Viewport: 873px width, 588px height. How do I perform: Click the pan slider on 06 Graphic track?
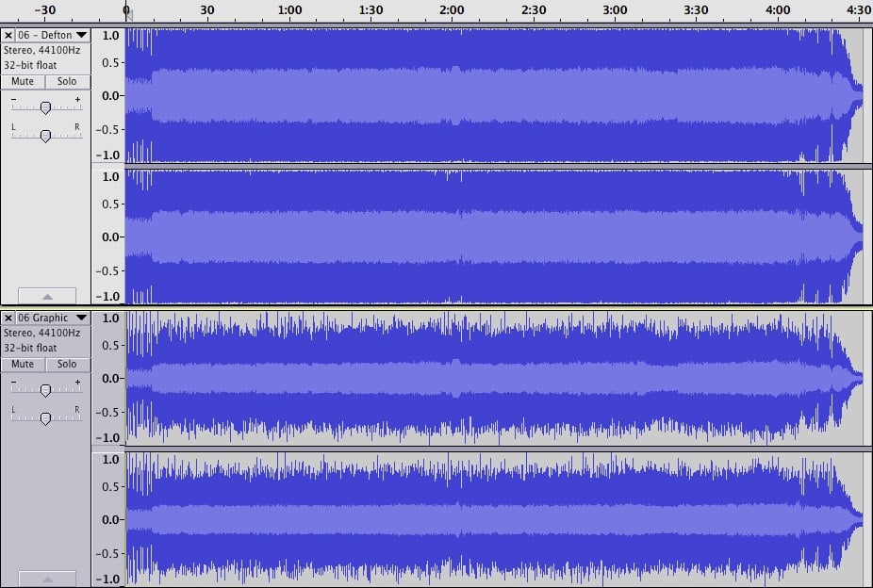pyautogui.click(x=45, y=417)
